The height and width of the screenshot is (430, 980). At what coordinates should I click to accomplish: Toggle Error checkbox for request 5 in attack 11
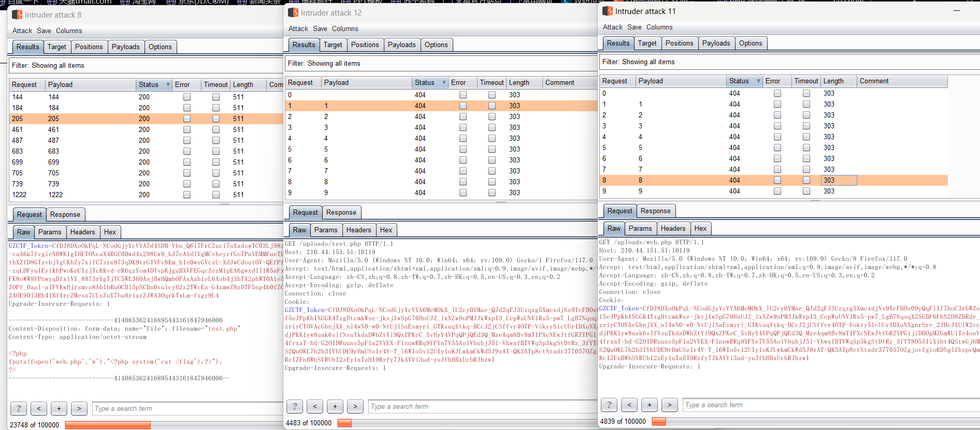point(777,147)
